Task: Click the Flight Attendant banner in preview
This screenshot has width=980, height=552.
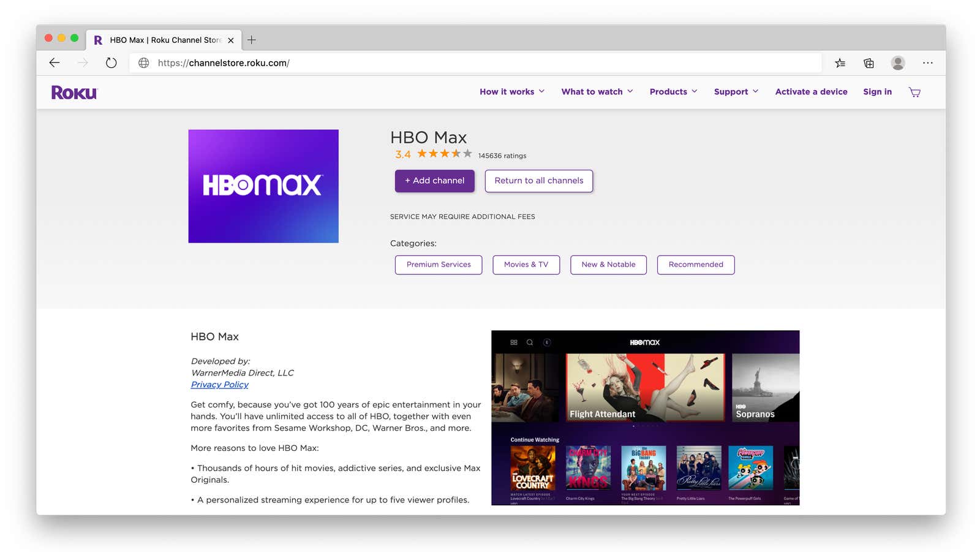Action: pyautogui.click(x=645, y=387)
